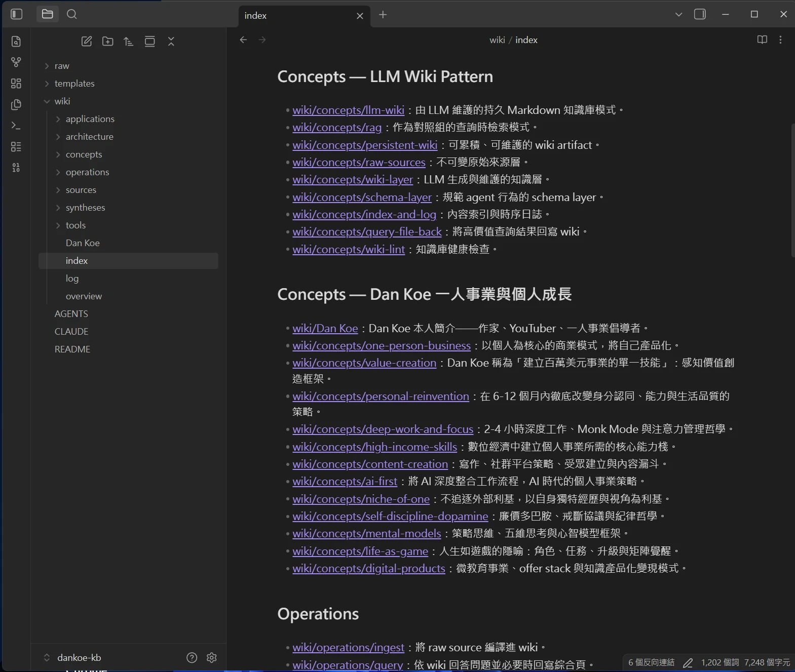
Task: Open the tab list dropdown
Action: [x=679, y=14]
